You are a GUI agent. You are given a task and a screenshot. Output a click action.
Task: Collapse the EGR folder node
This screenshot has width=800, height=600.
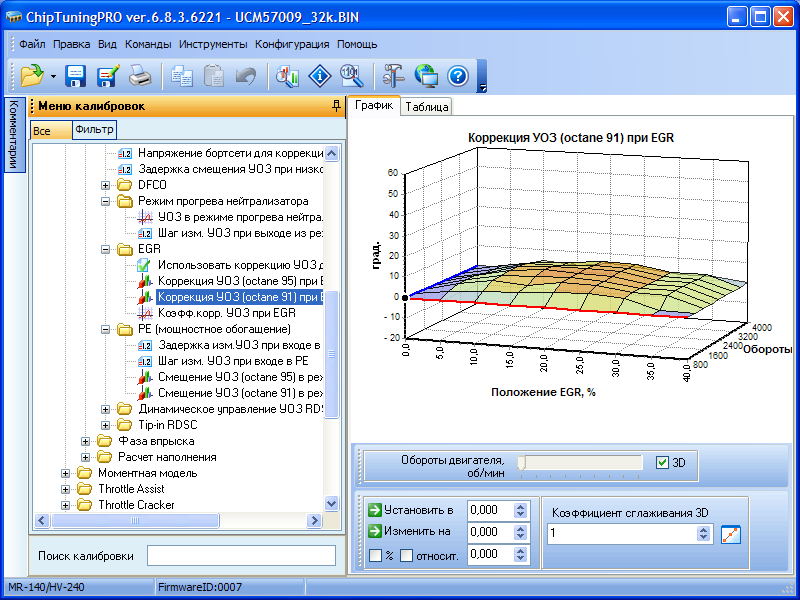[106, 249]
